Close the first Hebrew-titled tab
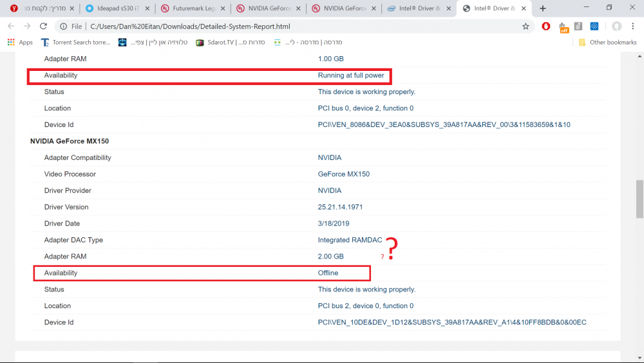This screenshot has height=363, width=644. (72, 8)
